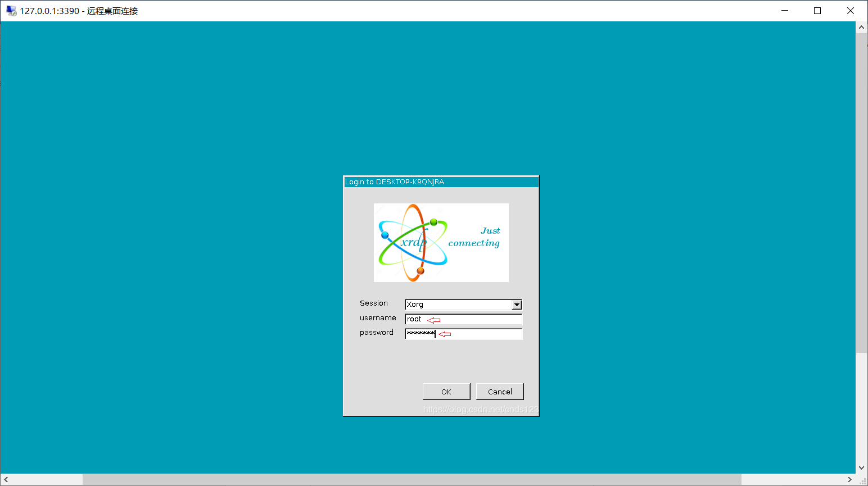Click the xrdp logo image

441,243
